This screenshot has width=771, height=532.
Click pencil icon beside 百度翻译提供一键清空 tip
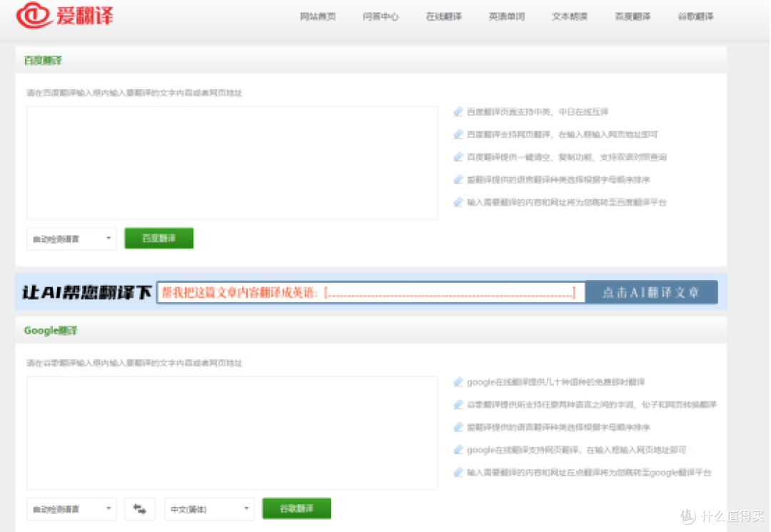[458, 157]
